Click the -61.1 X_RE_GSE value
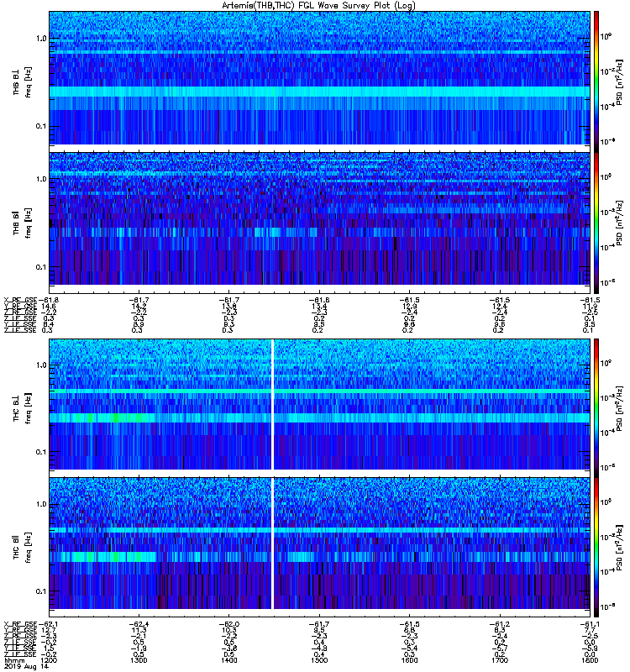The height and width of the screenshot is (672, 630). tap(590, 624)
